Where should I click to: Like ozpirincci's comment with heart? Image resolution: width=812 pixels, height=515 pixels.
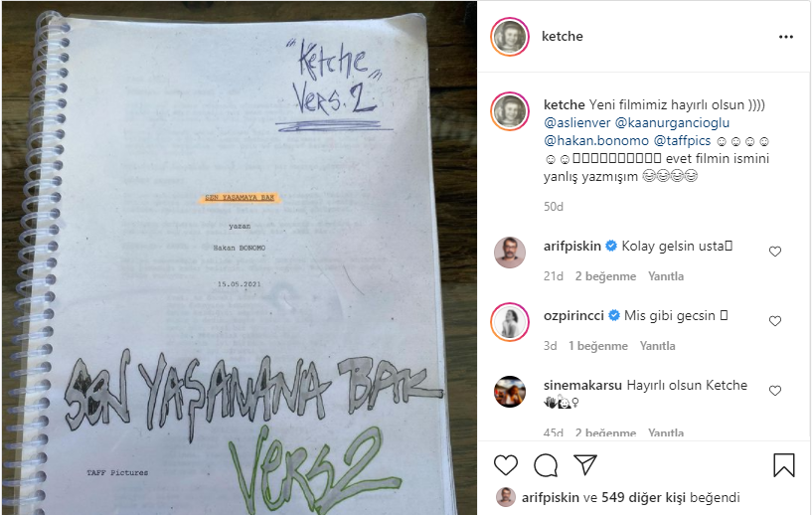pyautogui.click(x=774, y=321)
